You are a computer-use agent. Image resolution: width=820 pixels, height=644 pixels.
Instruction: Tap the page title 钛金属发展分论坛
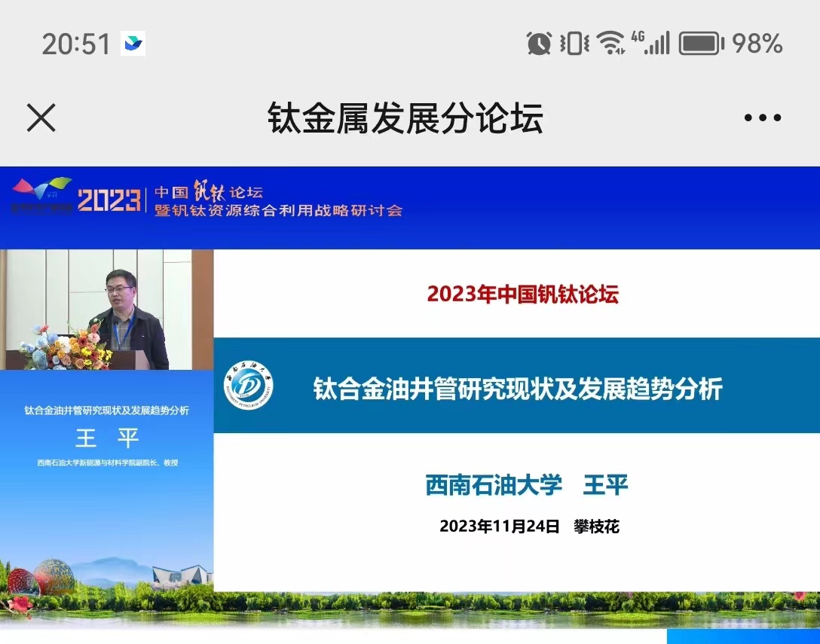405,118
